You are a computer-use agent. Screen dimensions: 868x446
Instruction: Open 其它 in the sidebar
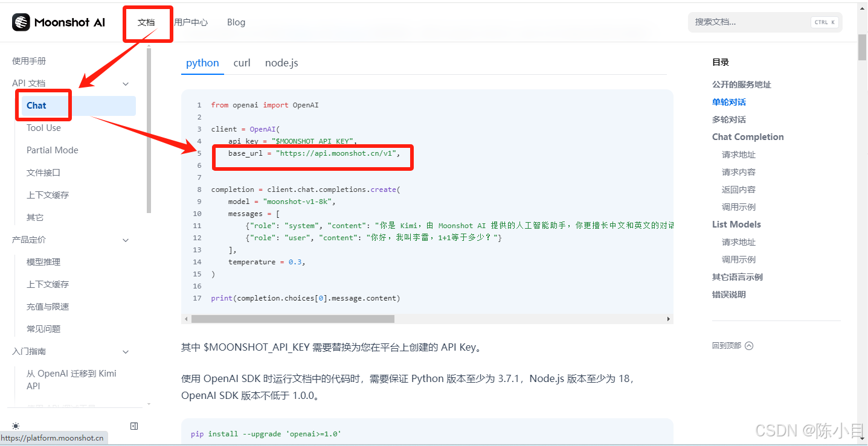[x=35, y=217]
